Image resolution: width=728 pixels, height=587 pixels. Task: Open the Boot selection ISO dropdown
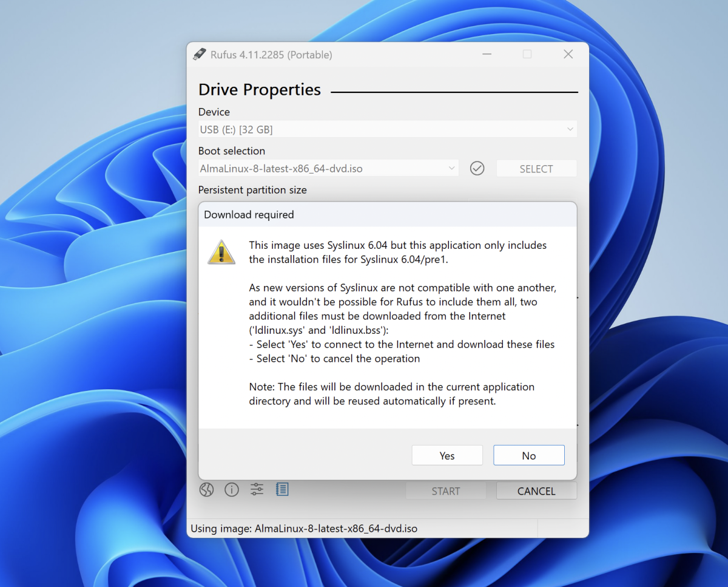pos(329,169)
